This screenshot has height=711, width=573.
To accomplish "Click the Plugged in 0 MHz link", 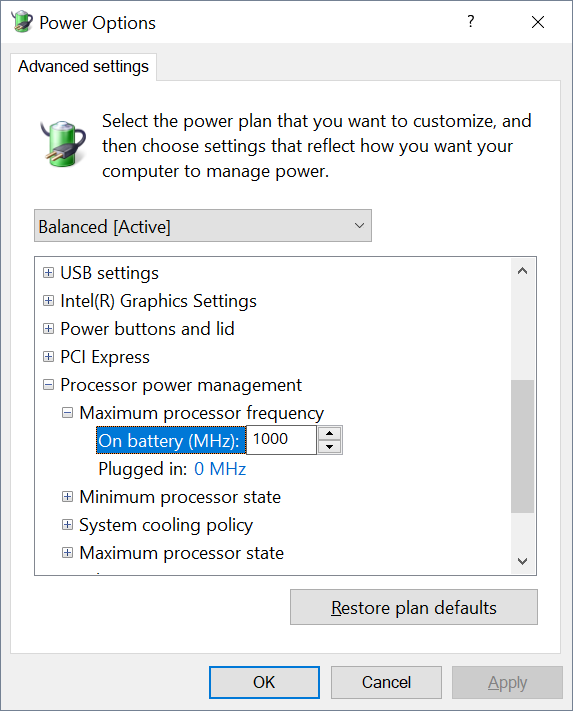I will 220,469.
